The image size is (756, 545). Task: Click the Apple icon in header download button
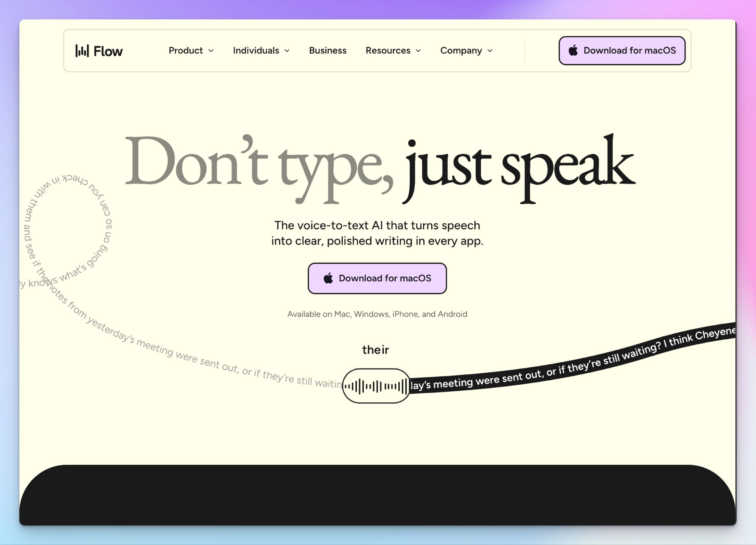click(573, 50)
